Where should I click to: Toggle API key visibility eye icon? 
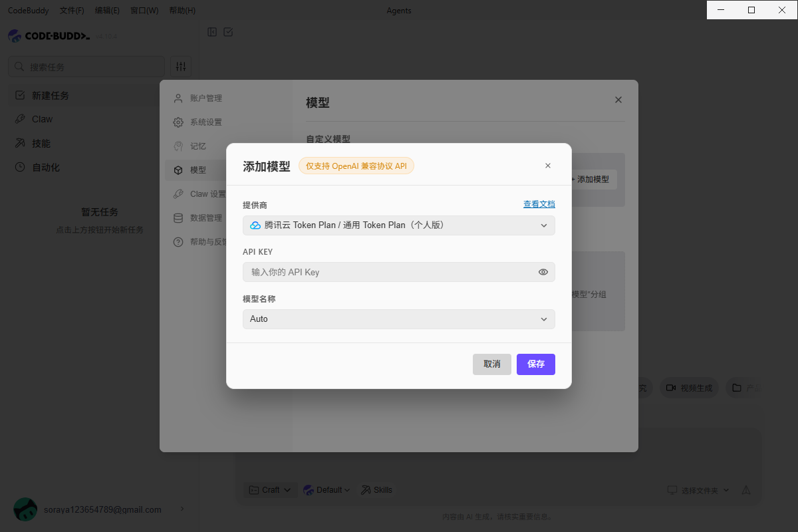click(x=543, y=272)
